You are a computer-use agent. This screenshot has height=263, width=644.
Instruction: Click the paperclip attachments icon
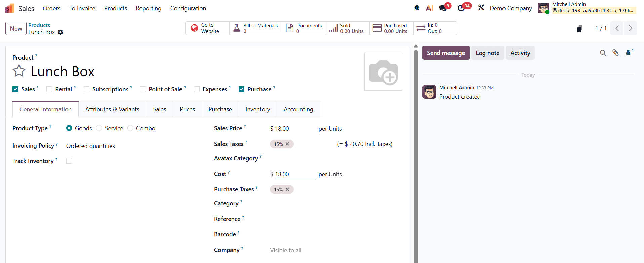click(615, 53)
